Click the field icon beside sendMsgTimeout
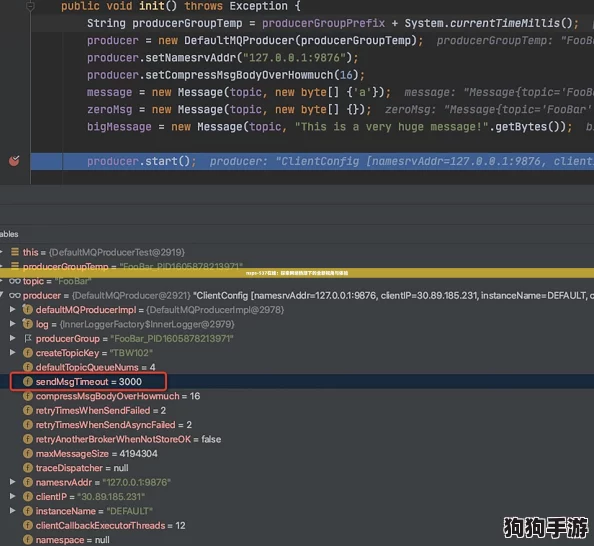Screen dimensions: 594x546 [x=28, y=382]
